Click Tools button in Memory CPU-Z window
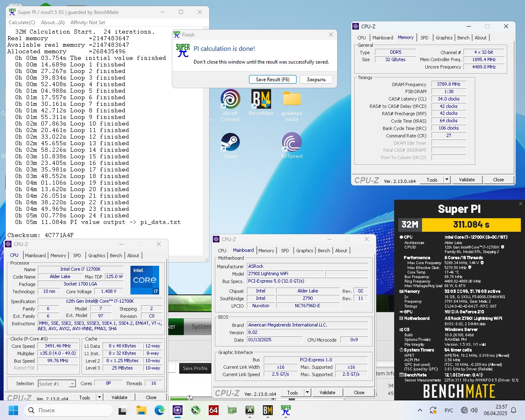The image size is (525, 420). click(x=432, y=180)
